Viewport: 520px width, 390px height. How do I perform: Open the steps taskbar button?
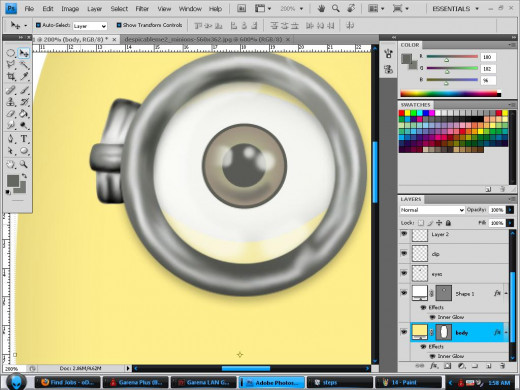(x=340, y=382)
